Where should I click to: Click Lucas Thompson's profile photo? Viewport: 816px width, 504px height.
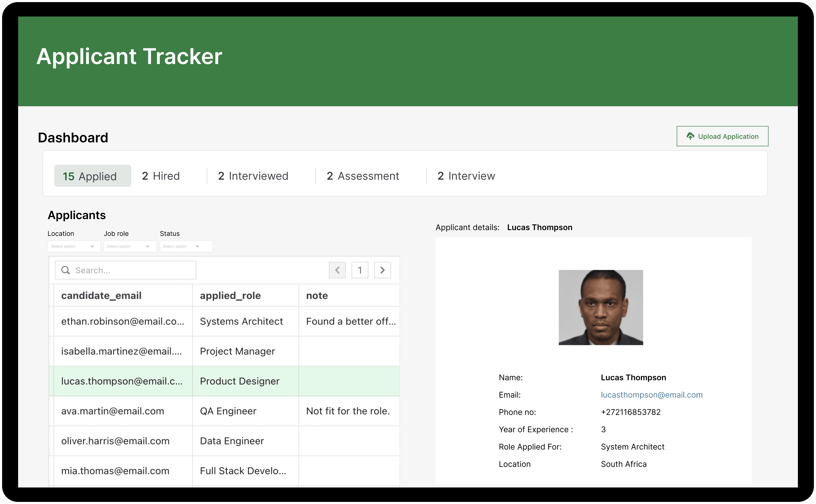[x=600, y=307]
